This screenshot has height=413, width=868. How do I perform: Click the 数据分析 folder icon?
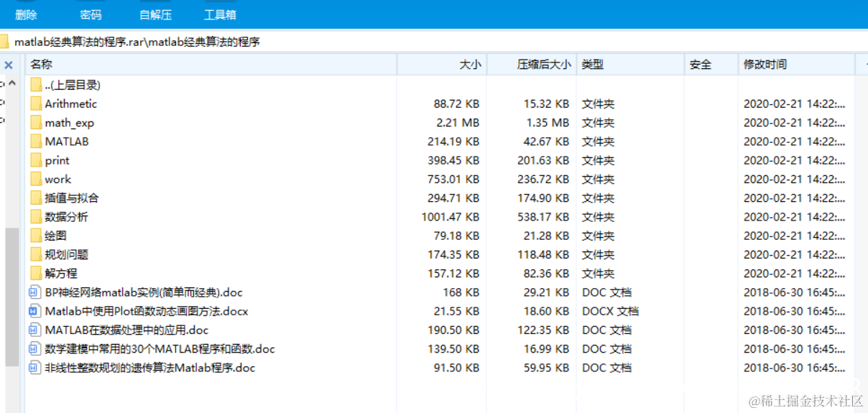tap(36, 217)
